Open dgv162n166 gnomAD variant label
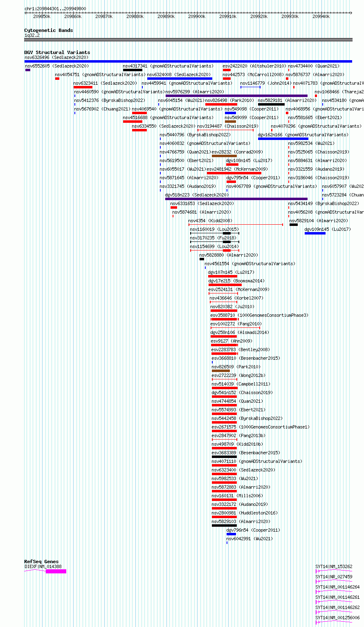 pyautogui.click(x=303, y=135)
